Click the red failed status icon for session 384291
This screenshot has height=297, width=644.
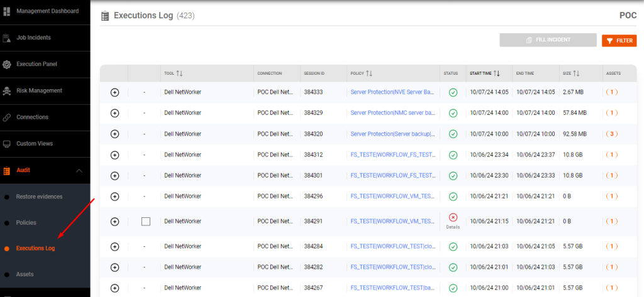[453, 217]
